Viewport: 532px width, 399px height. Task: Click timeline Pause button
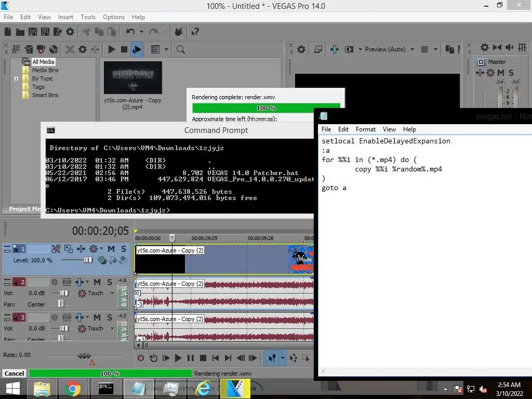coord(191,358)
